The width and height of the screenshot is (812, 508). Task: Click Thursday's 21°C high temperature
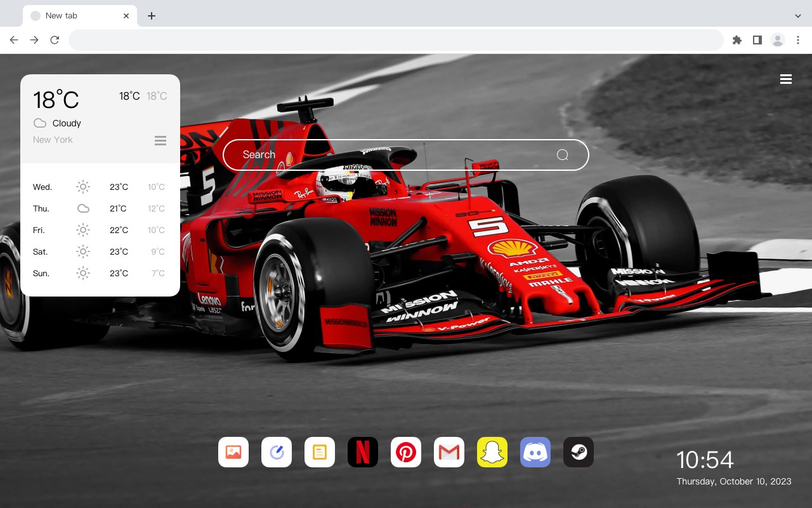[118, 208]
